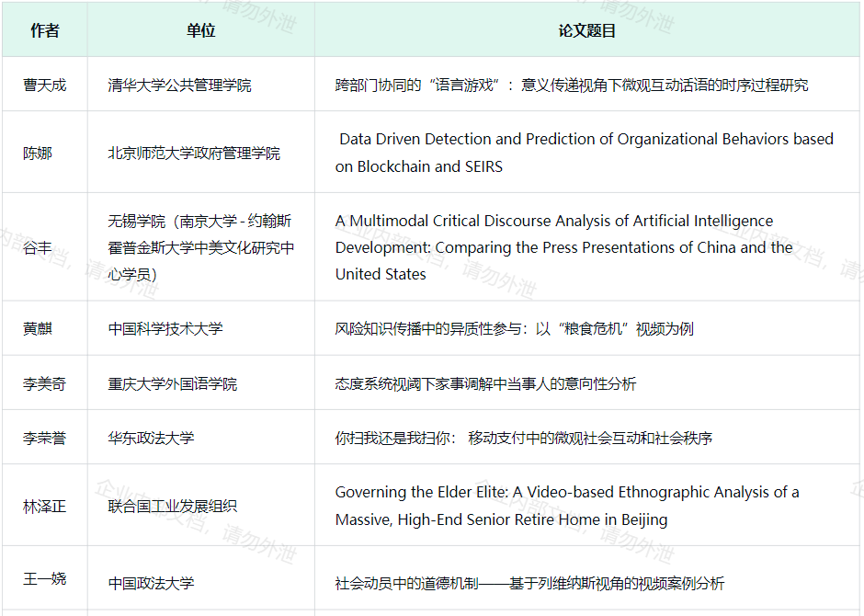Viewport: 864px width, 616px height.
Task: Select the 风险知识传播 paper title
Action: [x=514, y=328]
